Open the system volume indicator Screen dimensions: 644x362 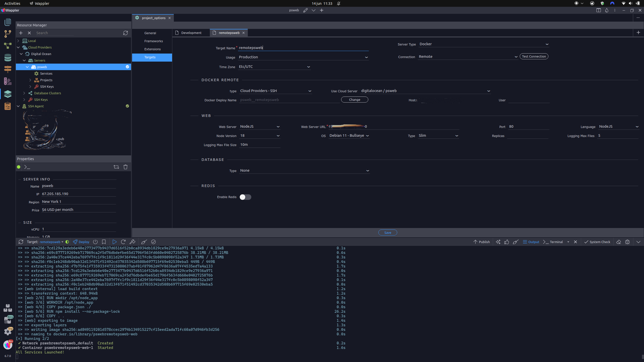tap(630, 3)
